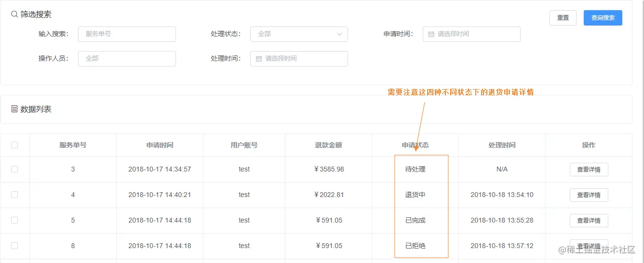Click calendar icon in 处理时间 field
644x263 pixels.
[x=259, y=59]
